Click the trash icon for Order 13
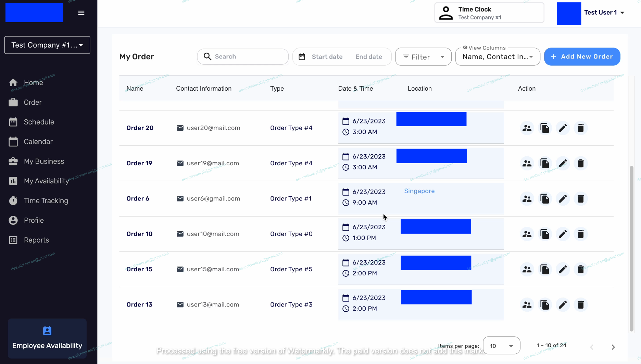 coord(580,305)
